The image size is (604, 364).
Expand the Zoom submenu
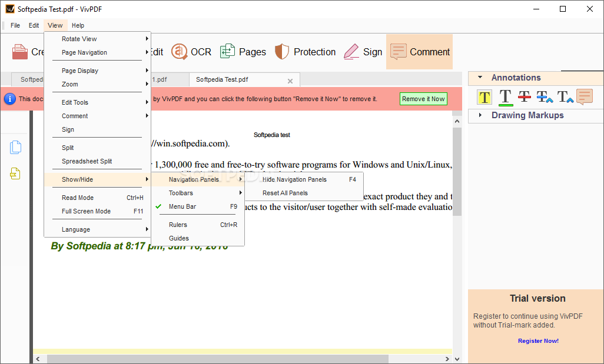(98, 84)
